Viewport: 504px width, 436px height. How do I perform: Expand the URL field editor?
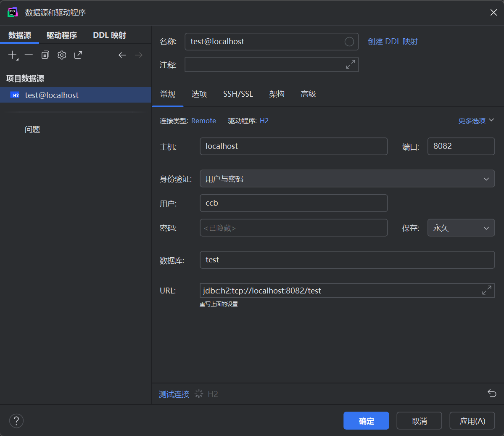point(487,291)
